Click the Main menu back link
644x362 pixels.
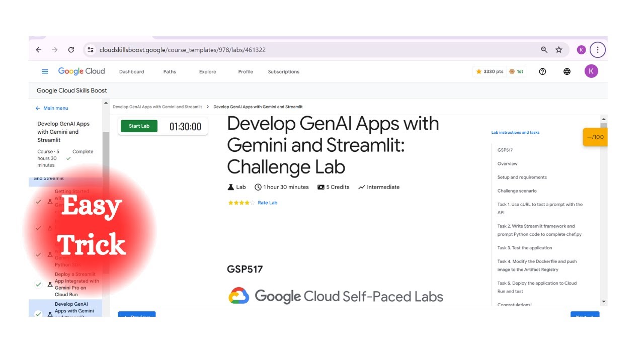point(52,108)
